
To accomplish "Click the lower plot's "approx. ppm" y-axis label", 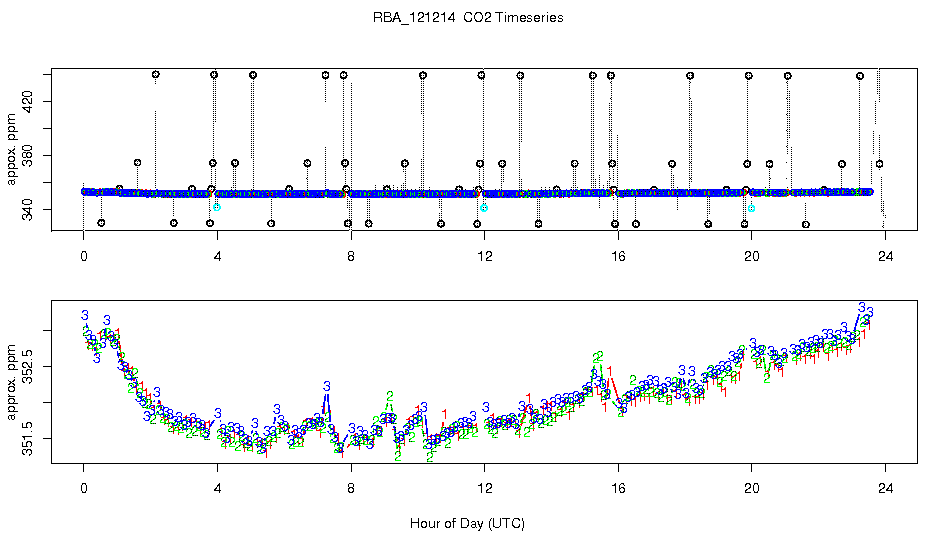I will (11, 382).
